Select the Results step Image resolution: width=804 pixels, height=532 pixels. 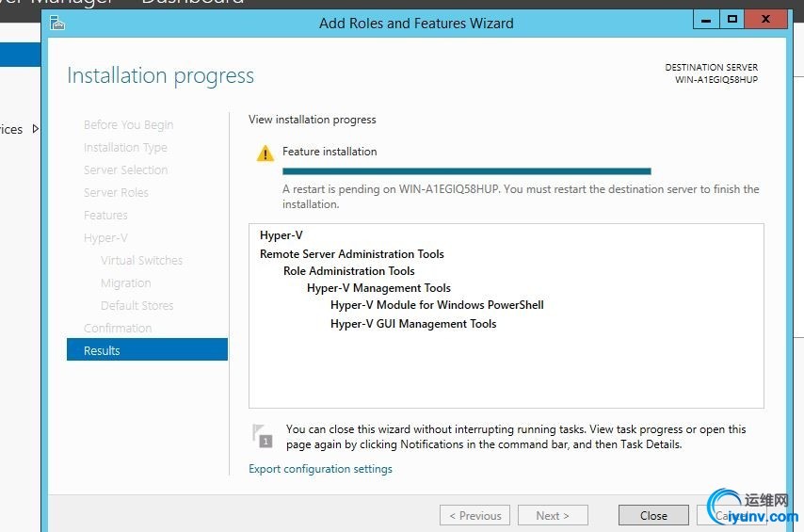[147, 350]
